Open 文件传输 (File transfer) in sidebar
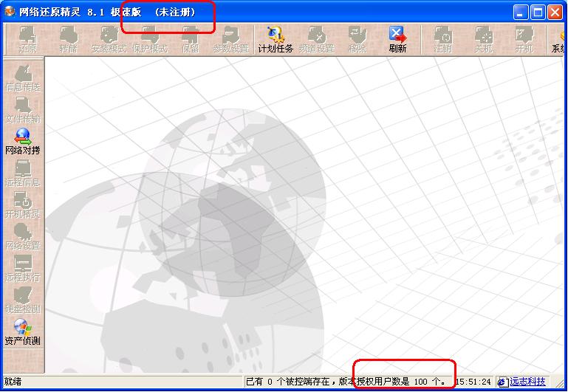This screenshot has width=568, height=392. 23,110
